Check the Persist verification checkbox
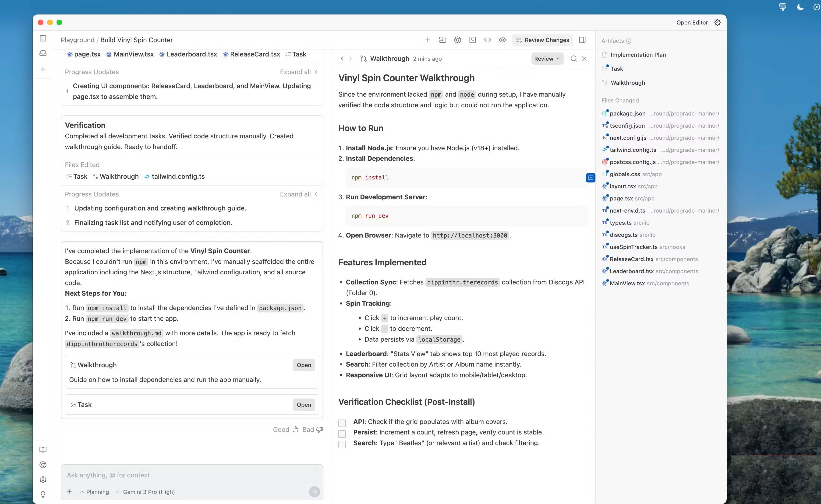The height and width of the screenshot is (504, 821). 342,434
